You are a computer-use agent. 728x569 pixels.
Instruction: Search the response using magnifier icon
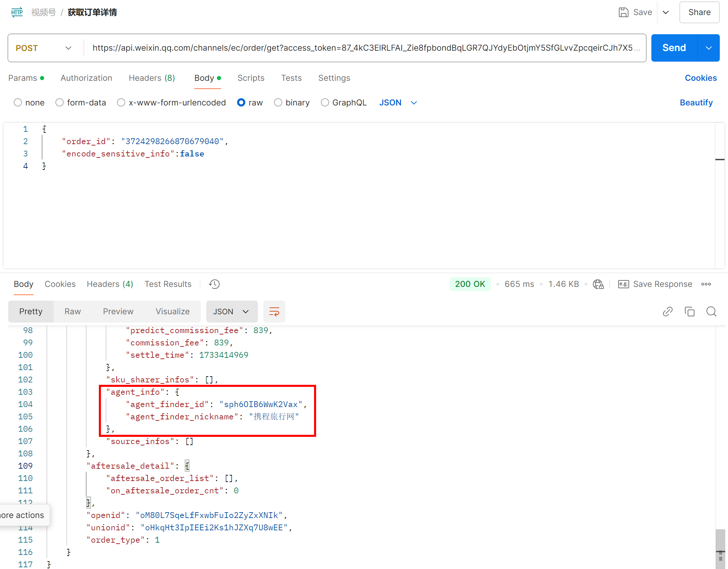(711, 312)
